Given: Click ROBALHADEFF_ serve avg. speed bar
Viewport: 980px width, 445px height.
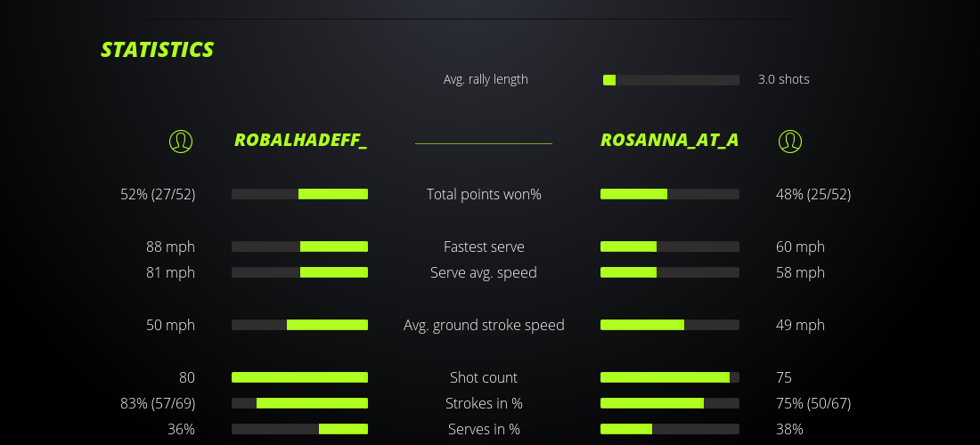Looking at the screenshot, I should click(x=299, y=272).
